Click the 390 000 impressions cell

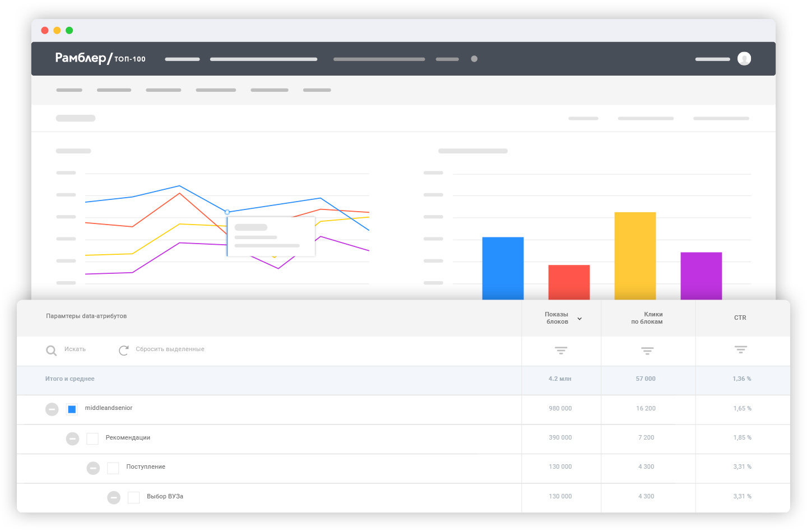[x=560, y=437]
